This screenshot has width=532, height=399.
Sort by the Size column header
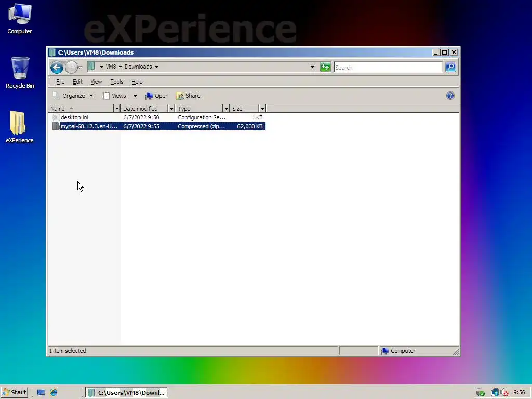click(x=244, y=109)
